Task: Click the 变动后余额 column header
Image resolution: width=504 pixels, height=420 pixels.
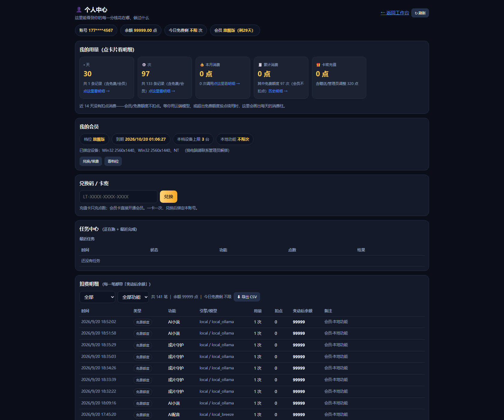Action: tap(302, 311)
